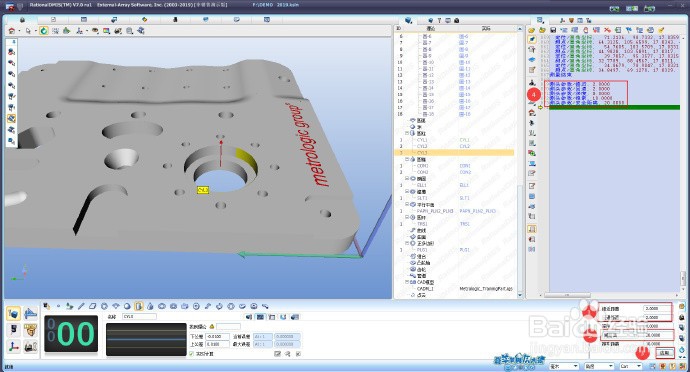Image resolution: width=690 pixels, height=372 pixels.
Task: Collapse the CAD模型 node
Action: (407, 282)
